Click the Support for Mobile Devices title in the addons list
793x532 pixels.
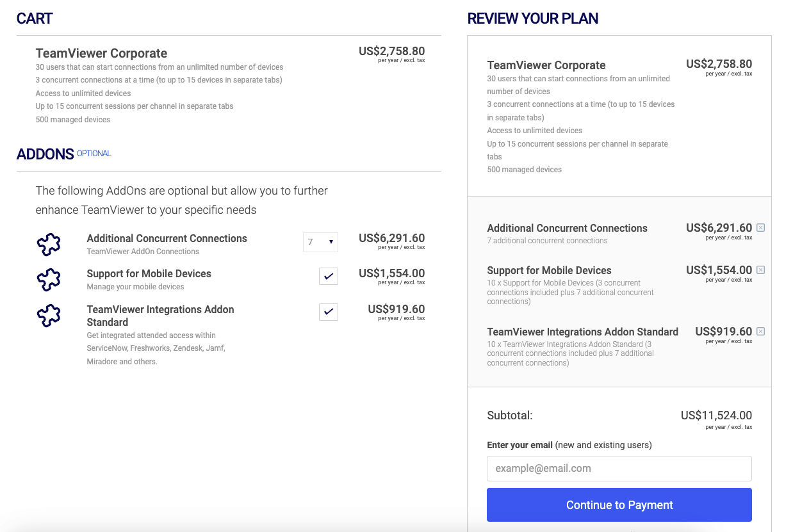point(149,273)
